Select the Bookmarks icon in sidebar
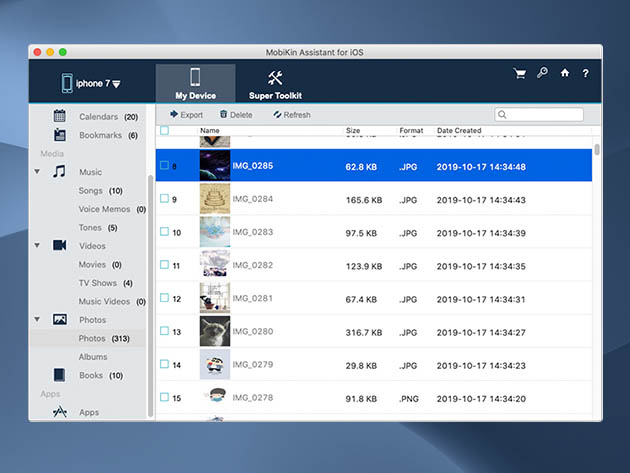This screenshot has width=630, height=473. coord(59,135)
